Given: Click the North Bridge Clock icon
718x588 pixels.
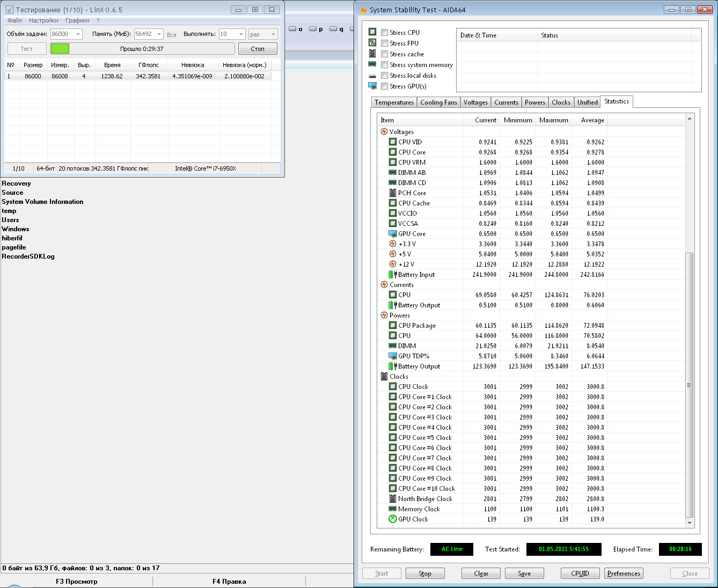Looking at the screenshot, I should click(x=393, y=498).
